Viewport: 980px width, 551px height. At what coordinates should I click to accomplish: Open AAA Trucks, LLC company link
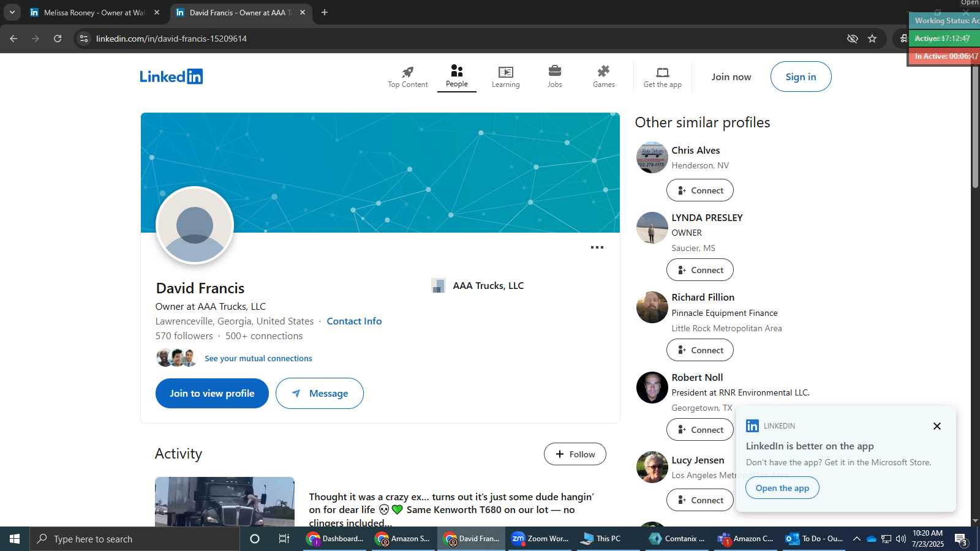tap(478, 285)
